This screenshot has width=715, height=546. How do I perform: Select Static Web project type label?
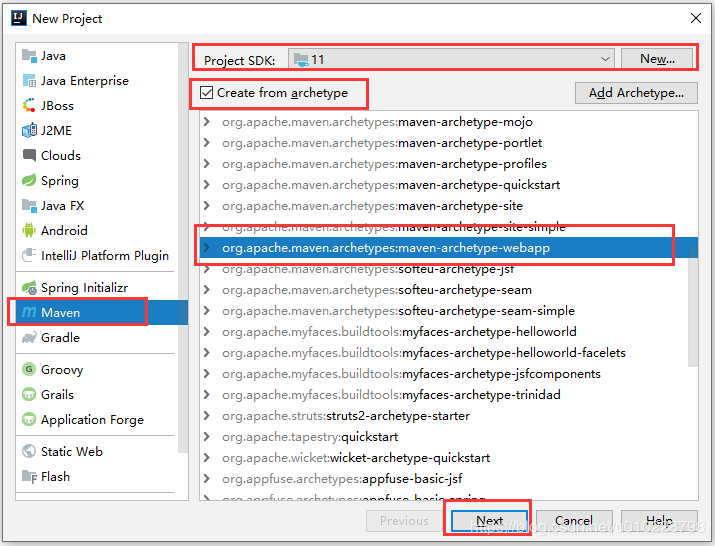pyautogui.click(x=72, y=452)
